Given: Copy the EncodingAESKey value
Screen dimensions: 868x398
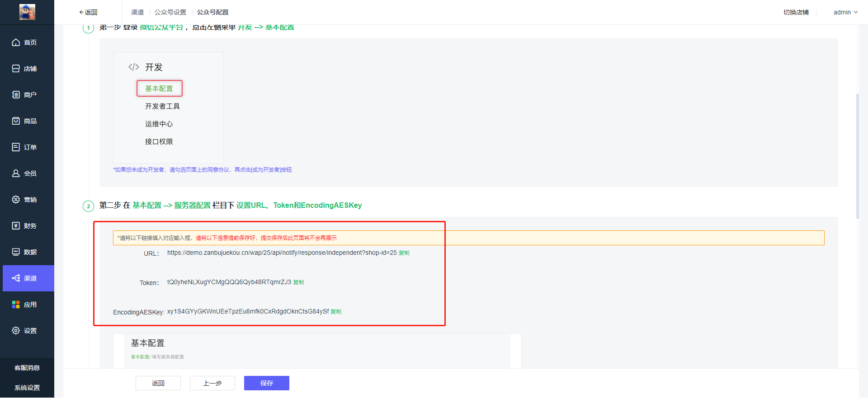Looking at the screenshot, I should (x=336, y=312).
